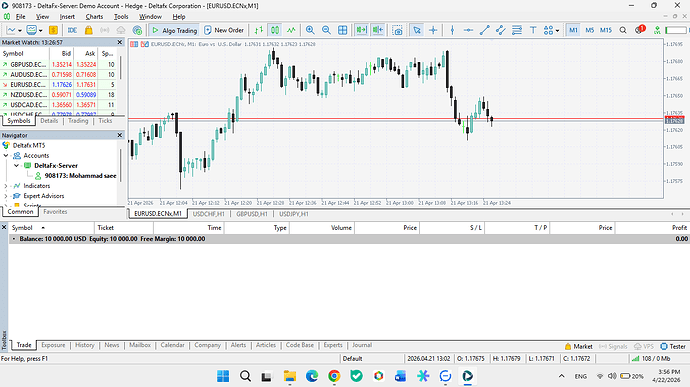
Task: Switch chart to bar chart mode
Action: click(x=259, y=30)
